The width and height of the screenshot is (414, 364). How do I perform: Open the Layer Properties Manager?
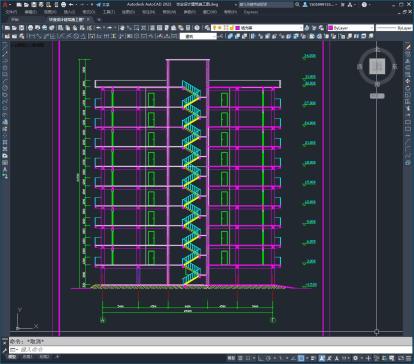pyautogui.click(x=207, y=28)
